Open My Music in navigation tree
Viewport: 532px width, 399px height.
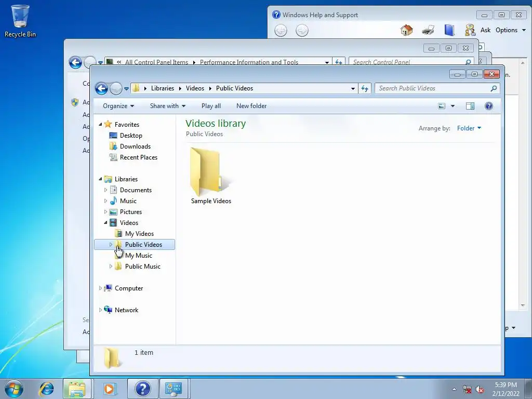(138, 256)
